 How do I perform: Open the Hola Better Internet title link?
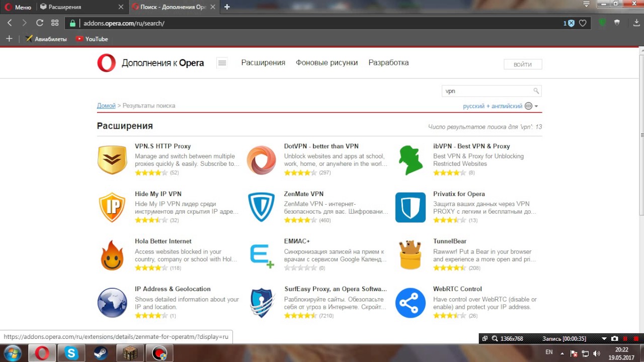pos(163,241)
